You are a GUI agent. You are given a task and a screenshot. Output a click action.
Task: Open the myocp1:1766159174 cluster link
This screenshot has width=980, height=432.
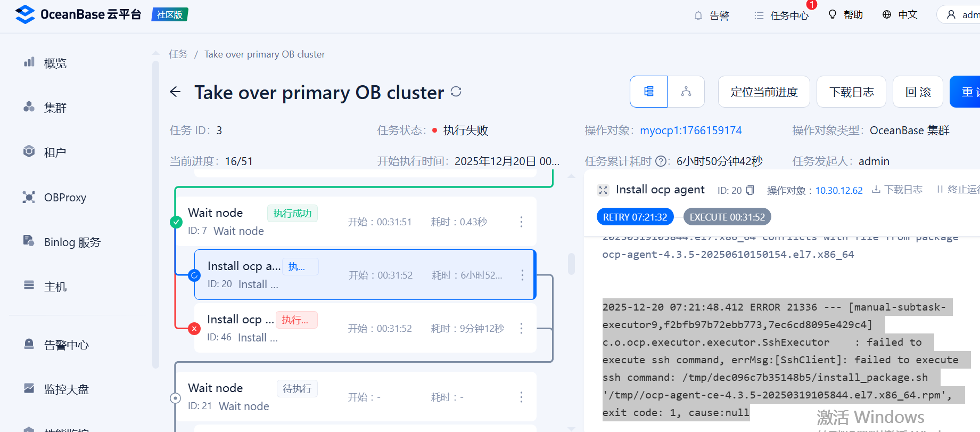[690, 131]
